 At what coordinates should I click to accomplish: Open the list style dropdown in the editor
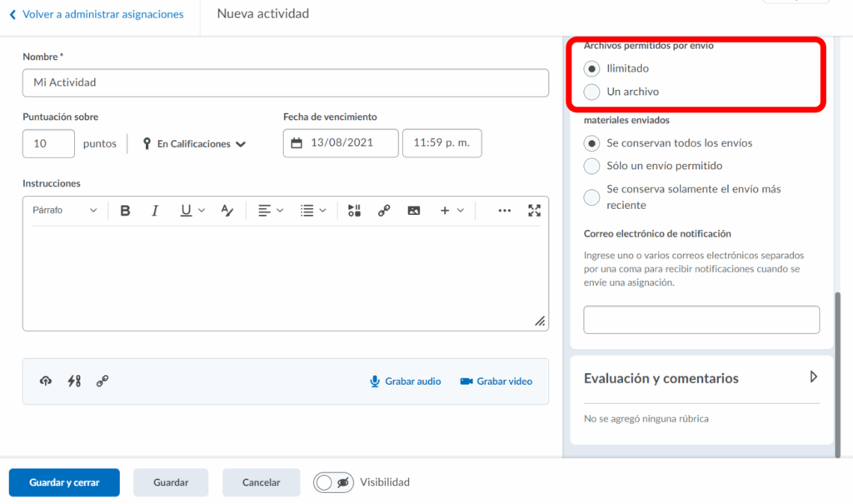point(313,211)
